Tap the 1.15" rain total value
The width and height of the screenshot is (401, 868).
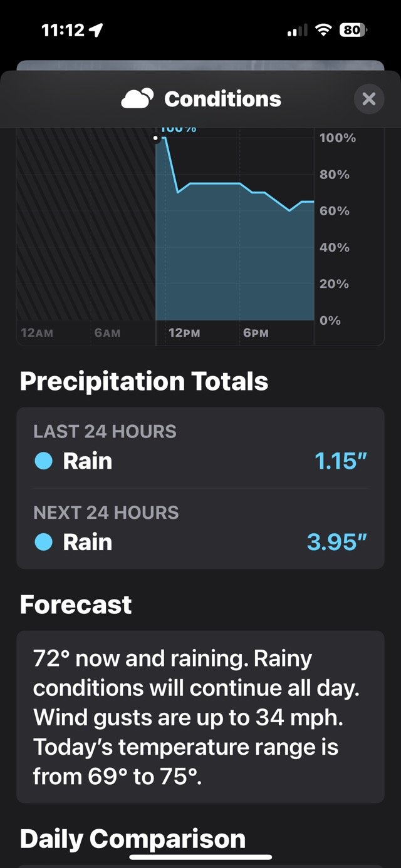(x=340, y=462)
